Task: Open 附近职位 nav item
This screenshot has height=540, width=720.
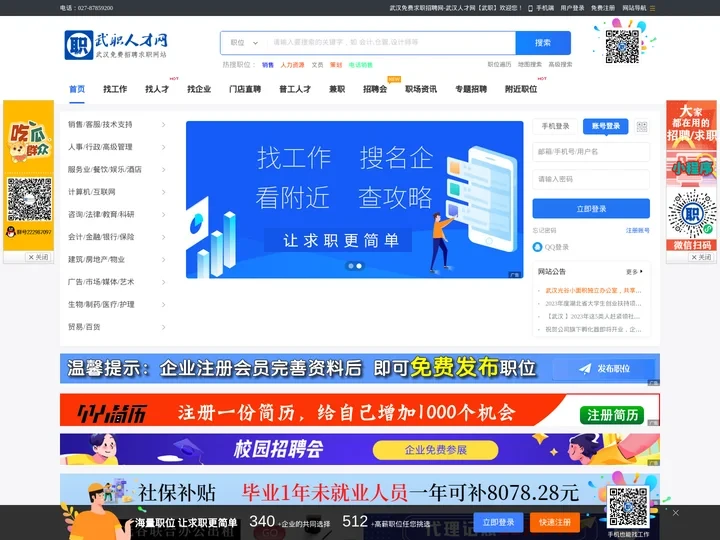Action: (x=521, y=89)
